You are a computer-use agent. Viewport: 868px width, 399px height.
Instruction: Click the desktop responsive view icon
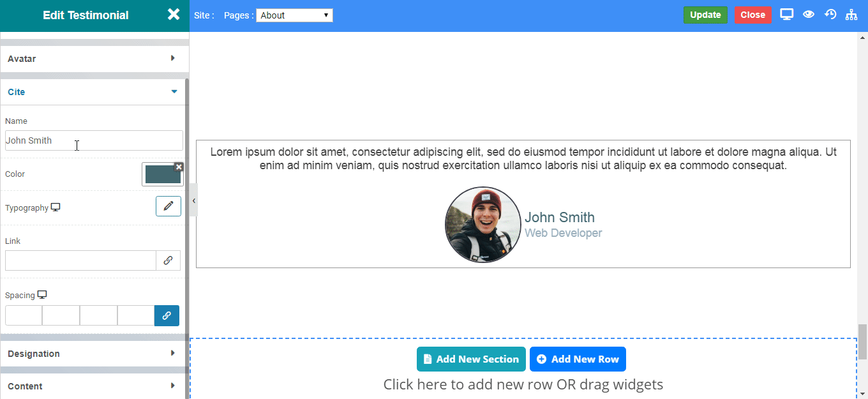click(x=787, y=15)
